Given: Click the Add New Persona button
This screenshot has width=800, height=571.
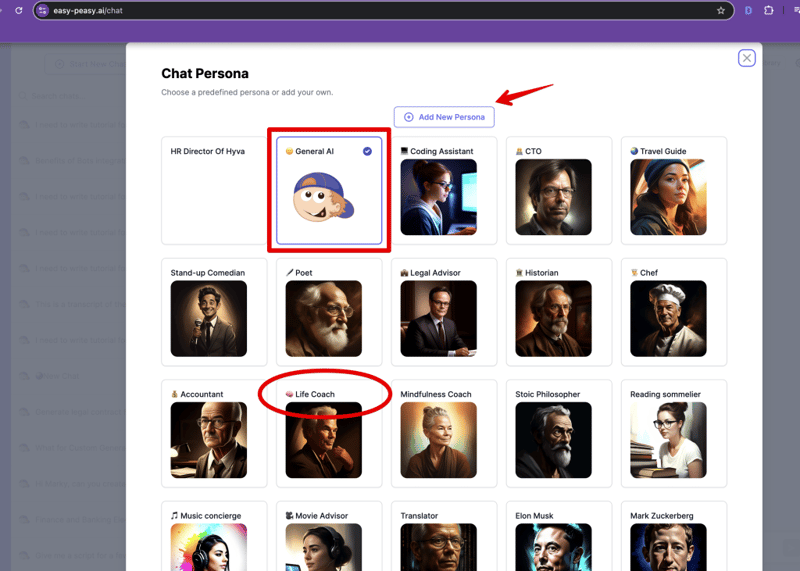Looking at the screenshot, I should pos(444,117).
